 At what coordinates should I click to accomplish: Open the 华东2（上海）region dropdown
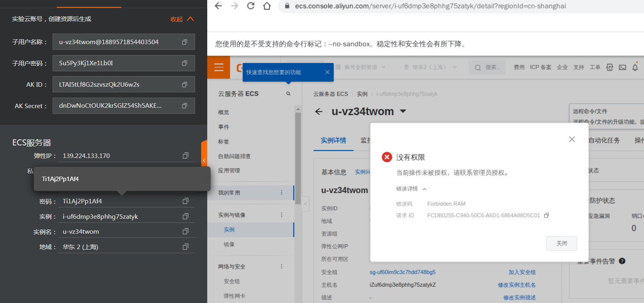pos(430,67)
